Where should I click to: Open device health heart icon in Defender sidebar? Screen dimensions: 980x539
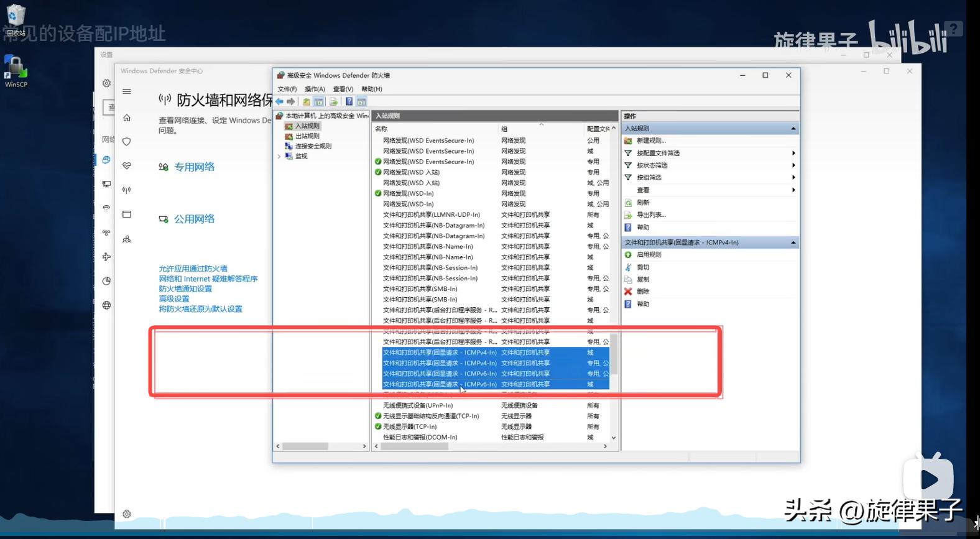pyautogui.click(x=127, y=165)
